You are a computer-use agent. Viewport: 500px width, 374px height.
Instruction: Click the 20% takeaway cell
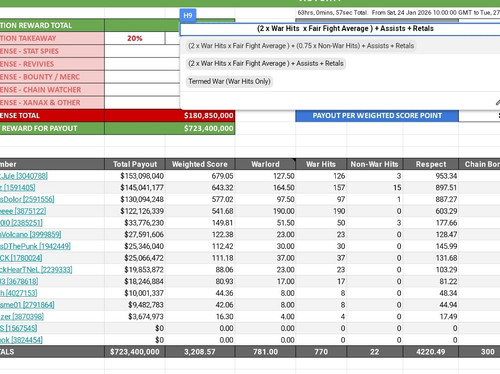click(x=135, y=38)
